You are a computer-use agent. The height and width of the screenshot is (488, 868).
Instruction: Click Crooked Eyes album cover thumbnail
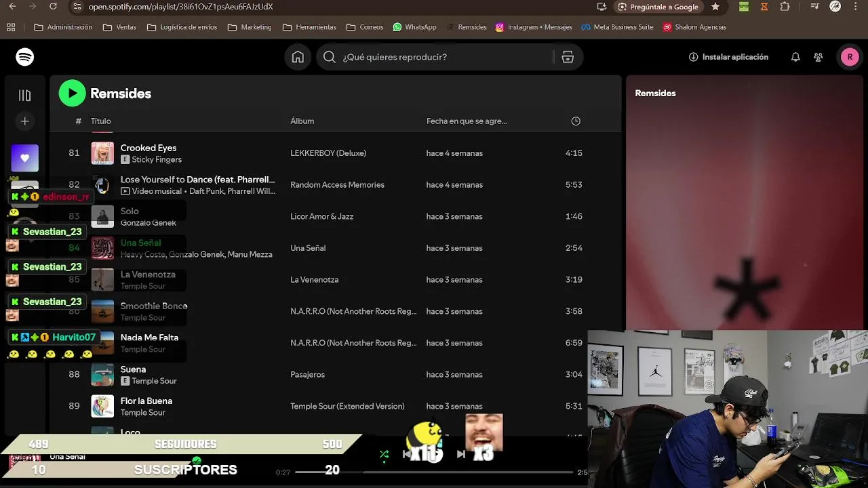(x=102, y=153)
